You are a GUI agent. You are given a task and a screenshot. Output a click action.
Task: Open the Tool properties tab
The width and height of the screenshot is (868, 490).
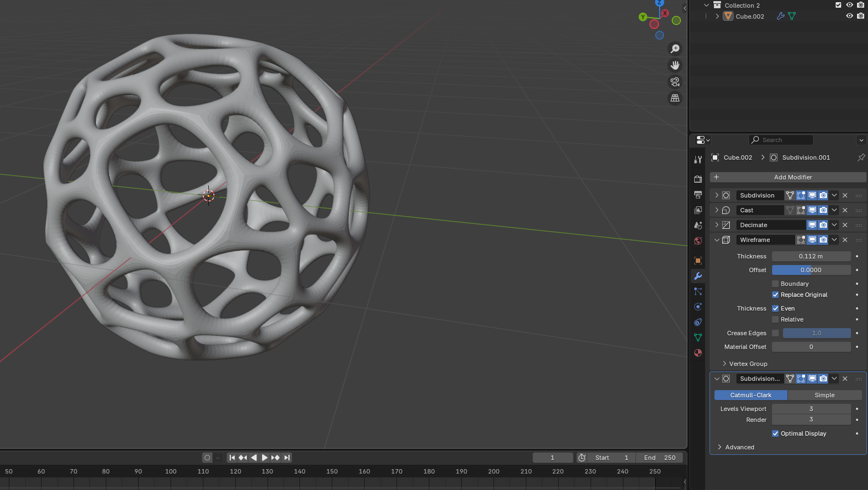(698, 160)
